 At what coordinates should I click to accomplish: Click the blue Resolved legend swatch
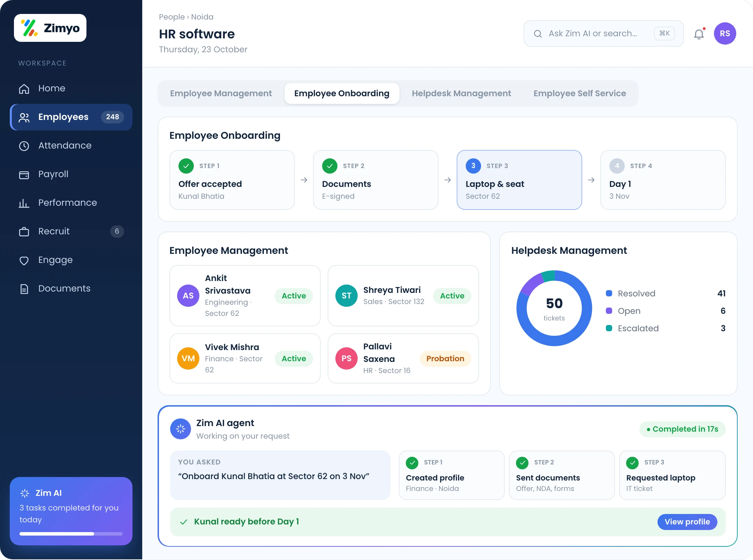pyautogui.click(x=609, y=293)
